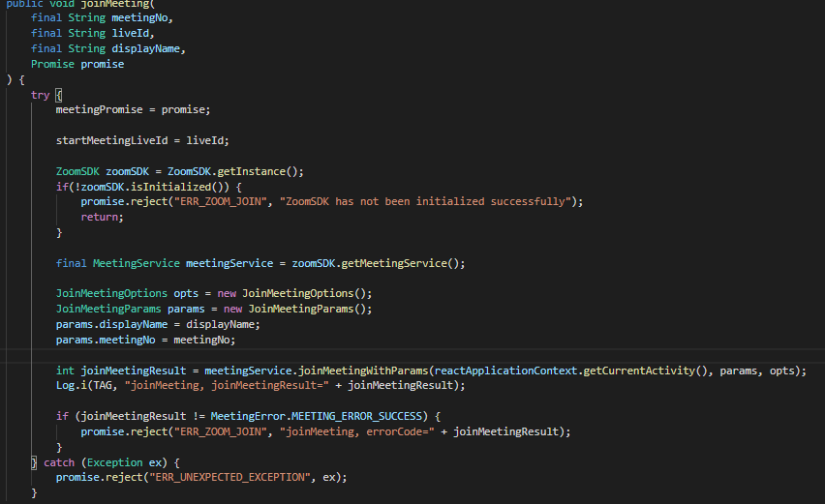The width and height of the screenshot is (825, 504).
Task: Click 'startMeetingLiveId = liveId;' line
Action: click(142, 140)
